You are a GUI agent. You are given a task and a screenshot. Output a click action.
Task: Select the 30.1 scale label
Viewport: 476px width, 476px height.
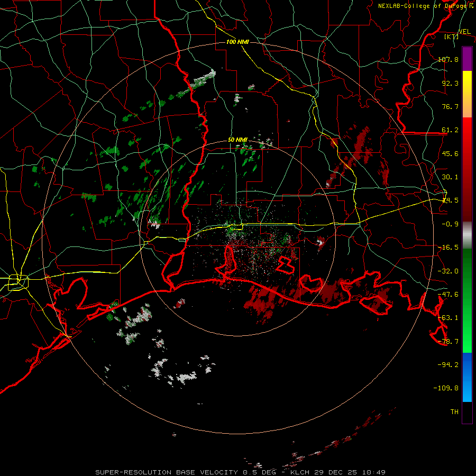coord(450,177)
